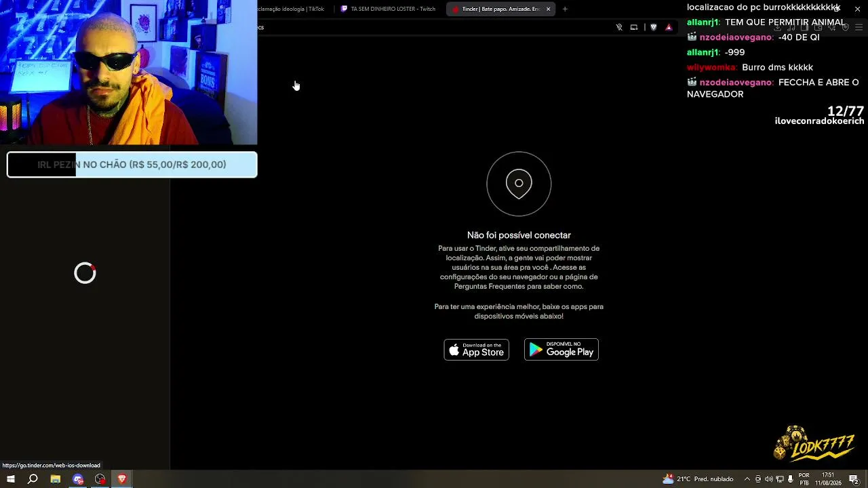The width and height of the screenshot is (868, 488).
Task: Open the network status tray icon
Action: (780, 479)
